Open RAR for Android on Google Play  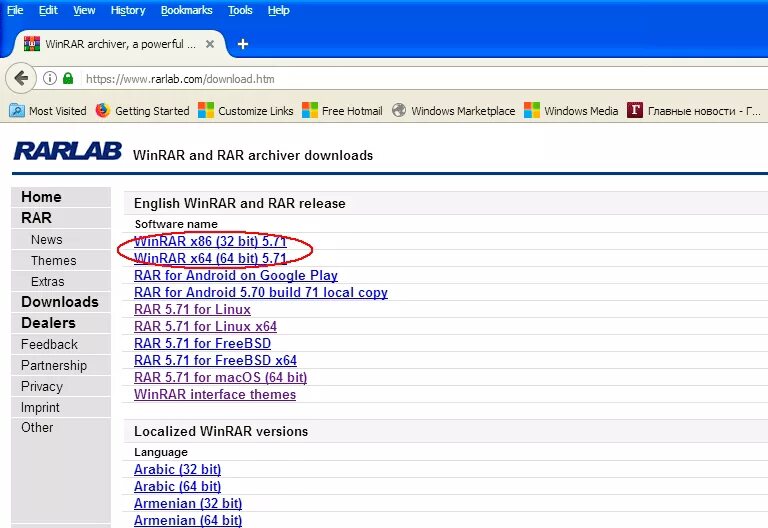(236, 275)
